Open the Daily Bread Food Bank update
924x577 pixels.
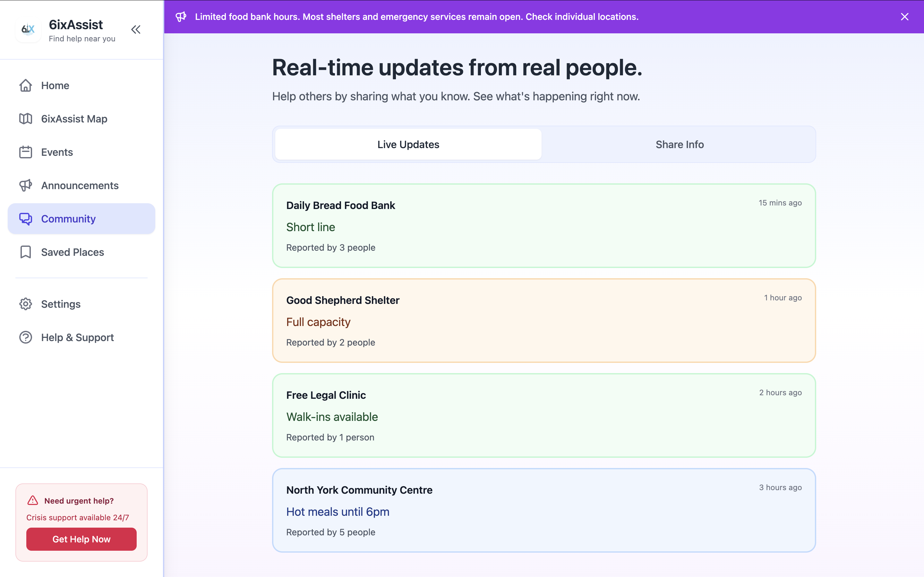[x=544, y=226]
